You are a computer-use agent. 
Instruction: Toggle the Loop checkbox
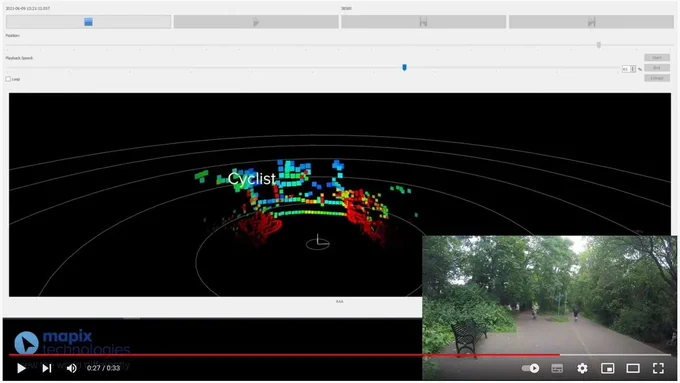pyautogui.click(x=8, y=79)
